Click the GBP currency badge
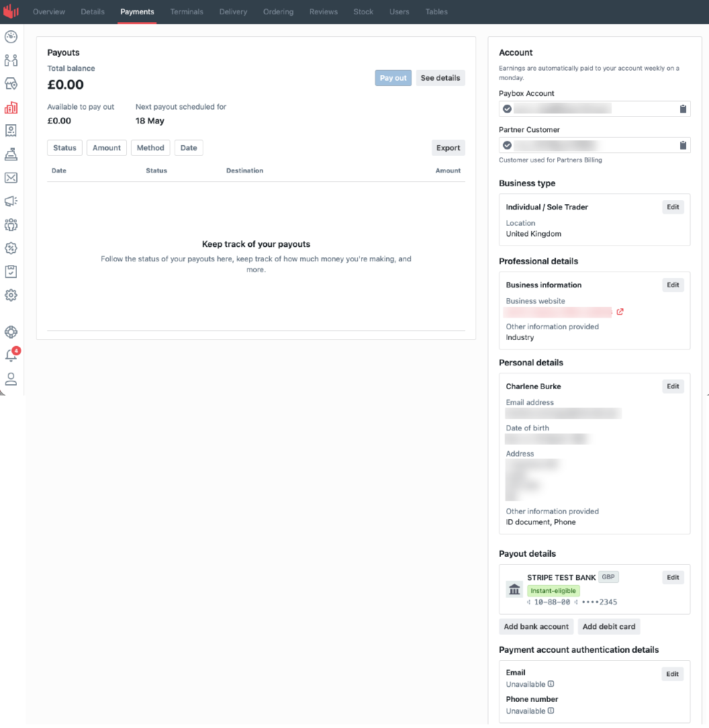The height and width of the screenshot is (728, 709). point(608,577)
